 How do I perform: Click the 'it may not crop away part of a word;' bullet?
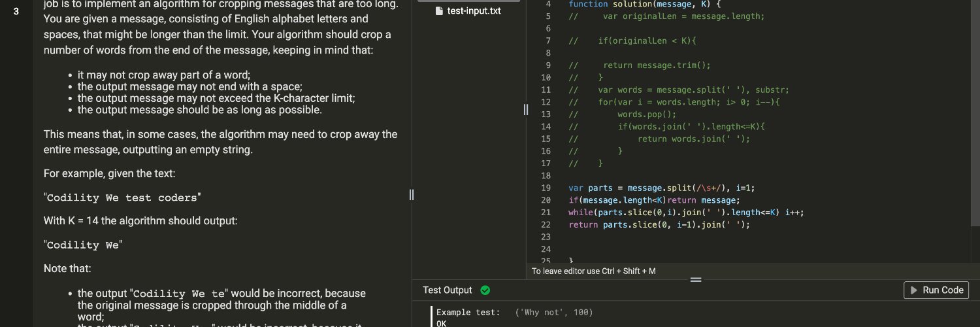[x=164, y=75]
